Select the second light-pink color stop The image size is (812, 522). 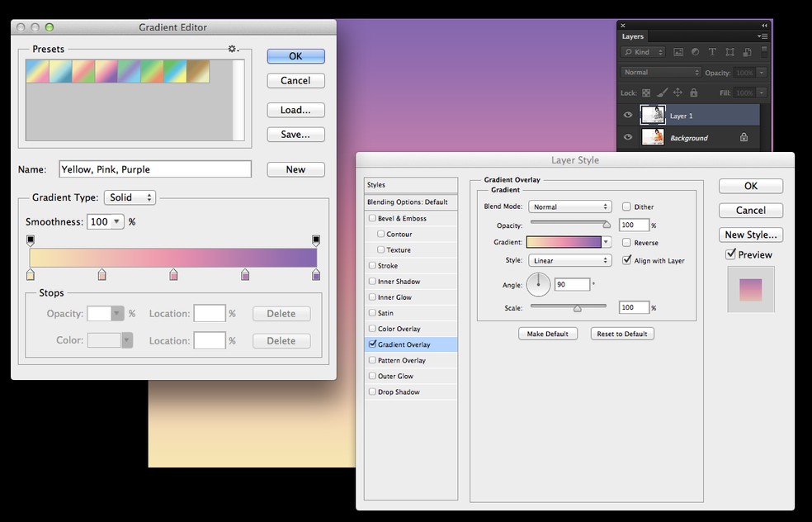tap(102, 275)
